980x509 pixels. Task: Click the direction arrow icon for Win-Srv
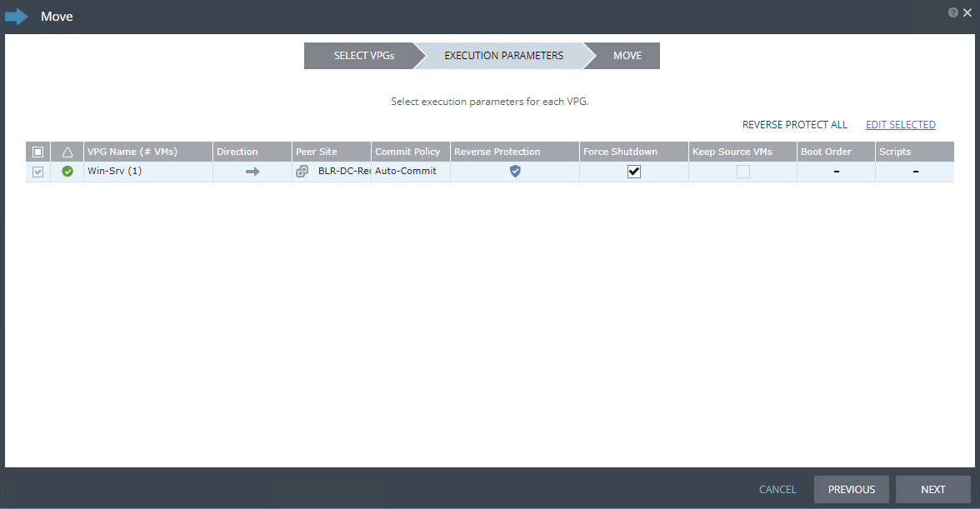click(x=252, y=172)
